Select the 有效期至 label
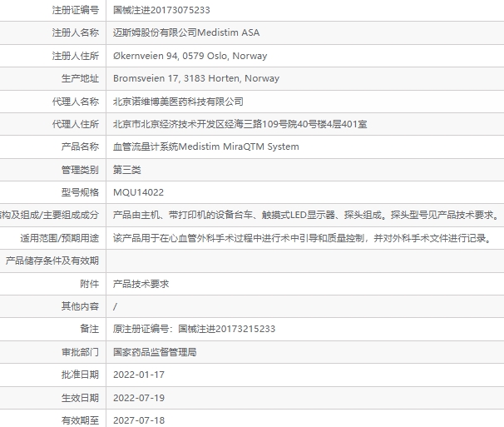 [x=80, y=420]
